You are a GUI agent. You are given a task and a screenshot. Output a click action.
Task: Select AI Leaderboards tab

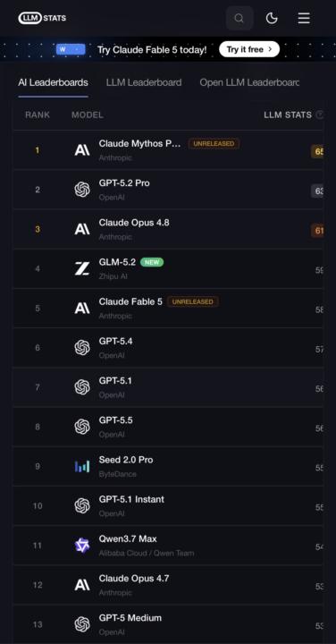coord(53,82)
